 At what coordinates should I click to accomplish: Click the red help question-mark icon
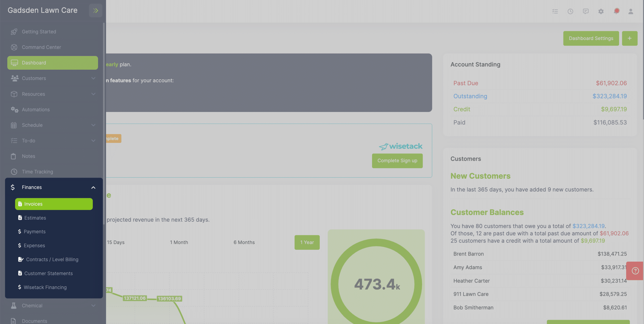pos(635,271)
